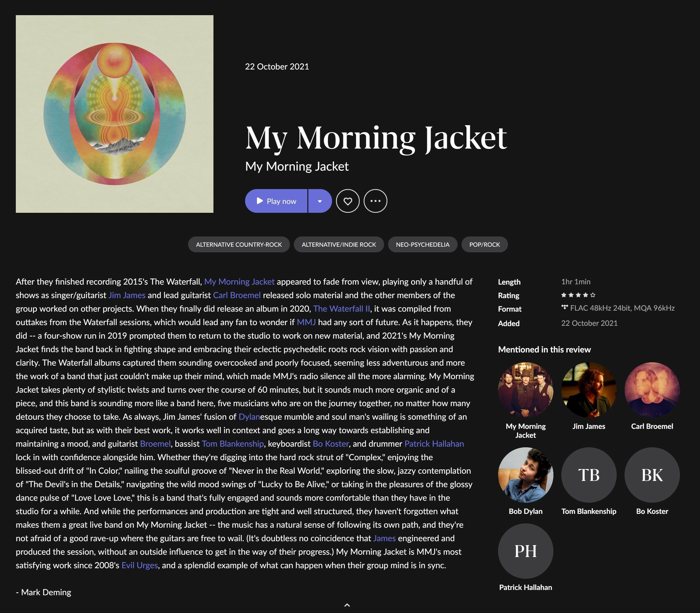
Task: Click the 'Format' label
Action: point(510,309)
